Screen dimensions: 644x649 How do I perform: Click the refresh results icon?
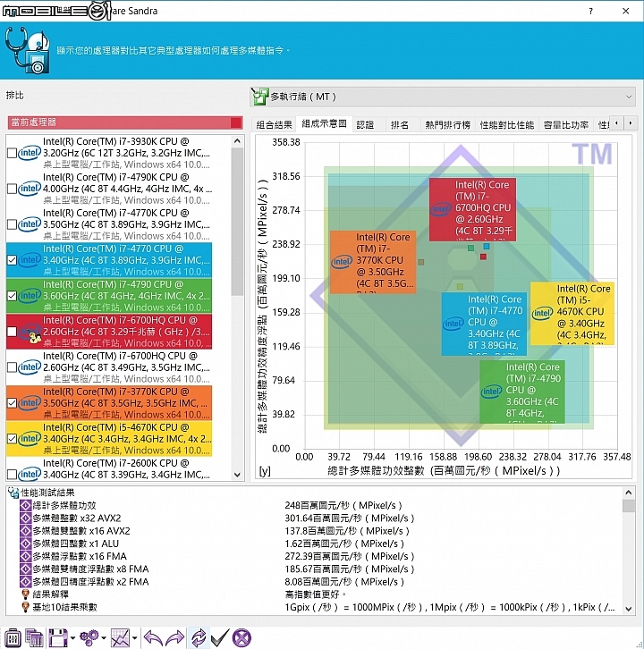(199, 637)
